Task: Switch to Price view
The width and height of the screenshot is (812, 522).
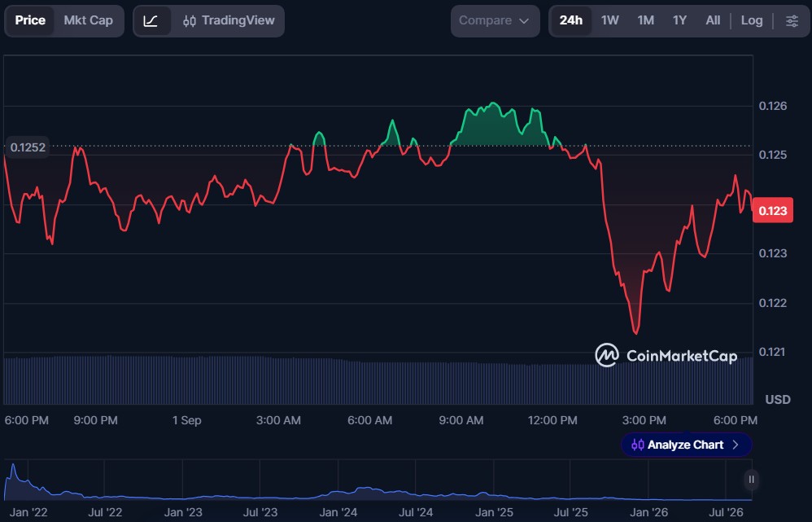Action: pyautogui.click(x=30, y=20)
